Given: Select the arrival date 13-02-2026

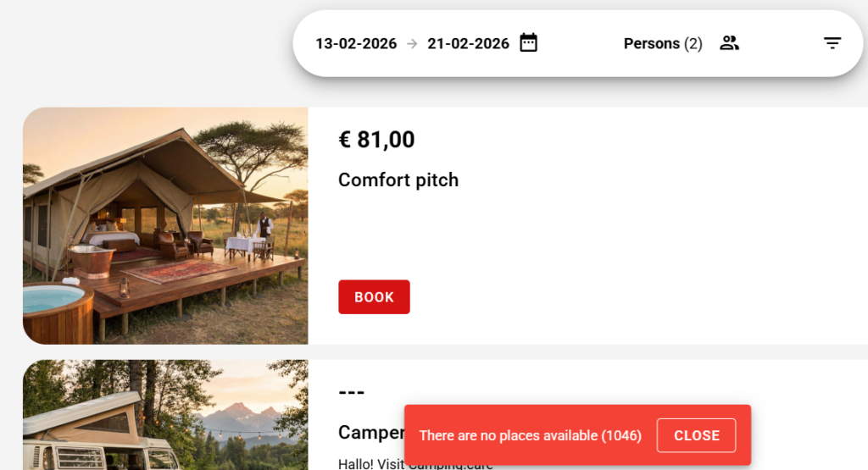Looking at the screenshot, I should tap(356, 44).
